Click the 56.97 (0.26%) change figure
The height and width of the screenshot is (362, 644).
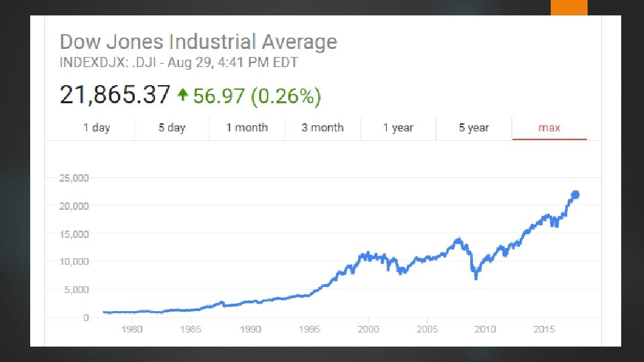(x=257, y=97)
